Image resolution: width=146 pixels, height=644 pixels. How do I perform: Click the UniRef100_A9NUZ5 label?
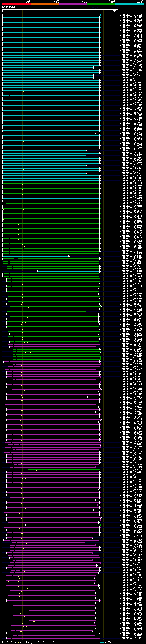[x=131, y=339]
